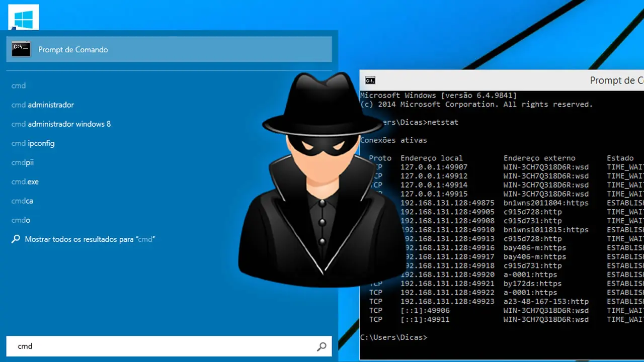The height and width of the screenshot is (362, 644).
Task: Click TCP in the 49923 row
Action: (x=376, y=302)
